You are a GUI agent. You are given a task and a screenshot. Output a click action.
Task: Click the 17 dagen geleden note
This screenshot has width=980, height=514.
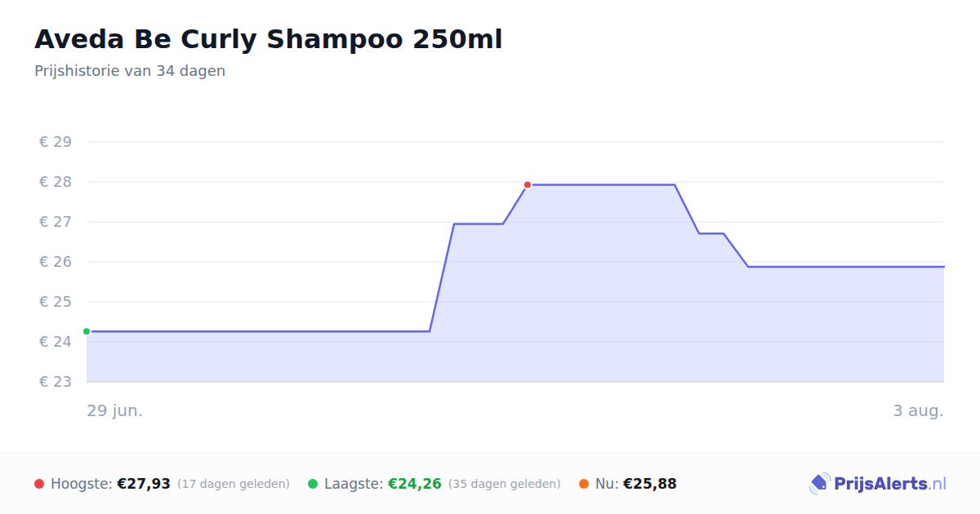[x=234, y=485]
